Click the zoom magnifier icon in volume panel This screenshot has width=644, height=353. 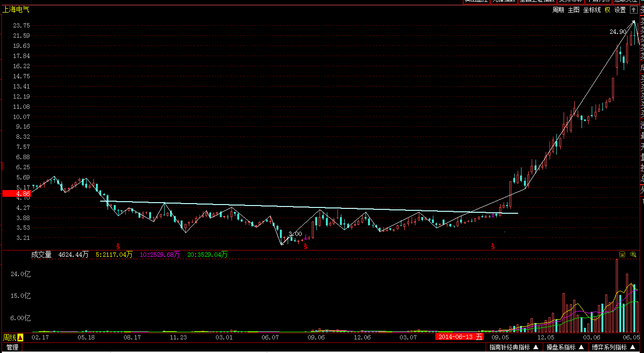(633, 254)
